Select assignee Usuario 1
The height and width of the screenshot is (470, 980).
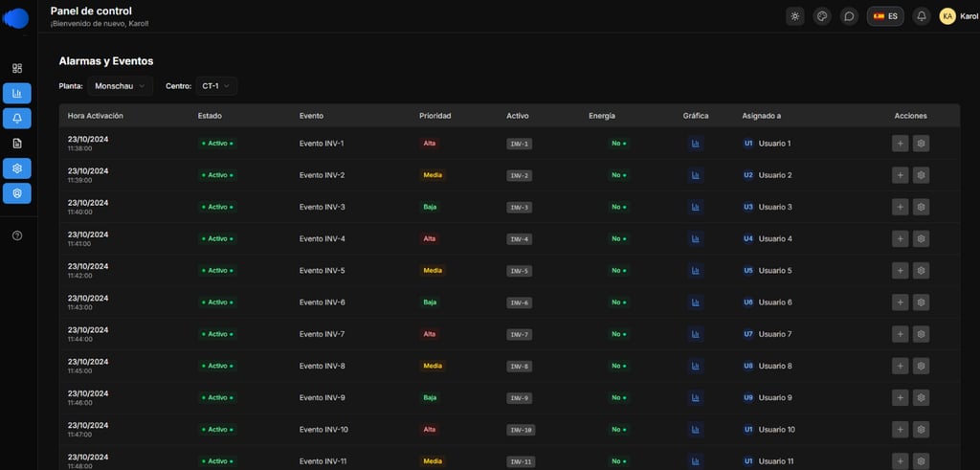(767, 144)
